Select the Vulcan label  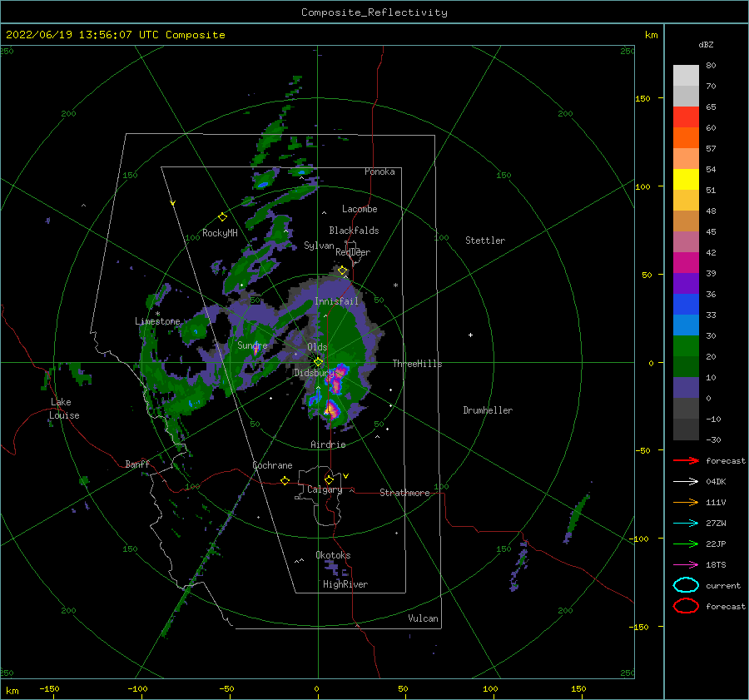tap(423, 618)
